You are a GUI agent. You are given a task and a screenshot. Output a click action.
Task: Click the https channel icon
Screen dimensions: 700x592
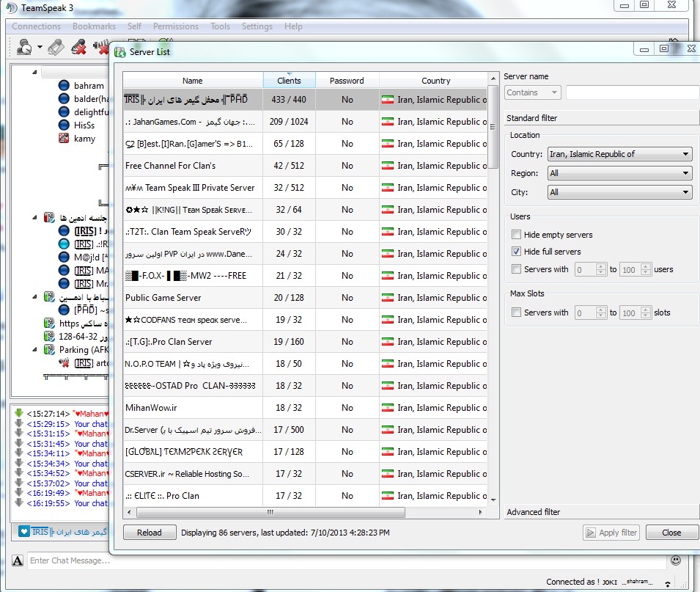click(49, 323)
